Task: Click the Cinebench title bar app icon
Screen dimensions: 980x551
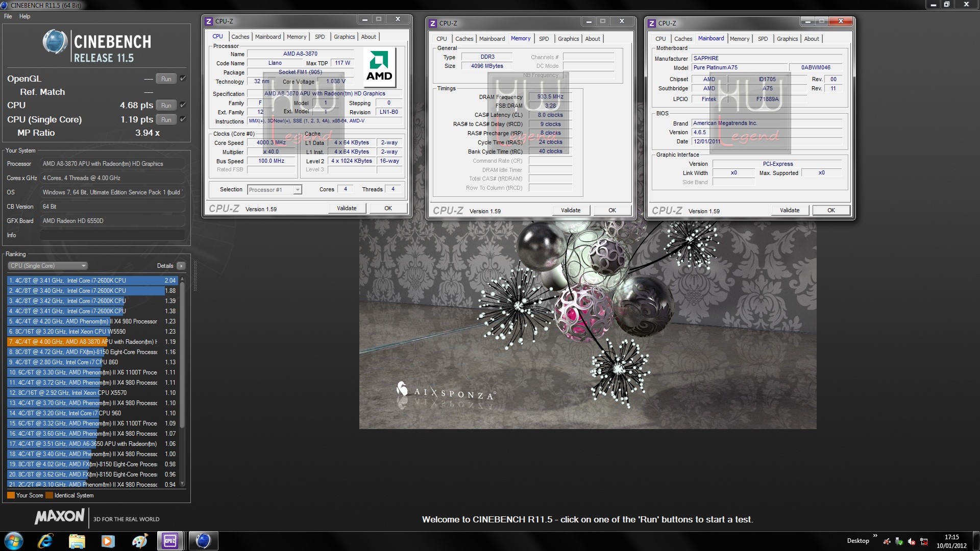Action: [x=4, y=5]
